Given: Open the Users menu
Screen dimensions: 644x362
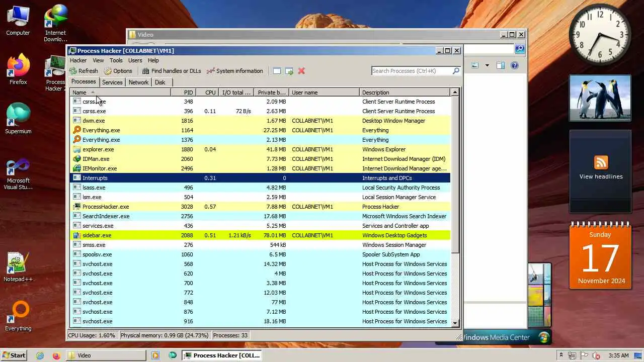Looking at the screenshot, I should pyautogui.click(x=135, y=60).
